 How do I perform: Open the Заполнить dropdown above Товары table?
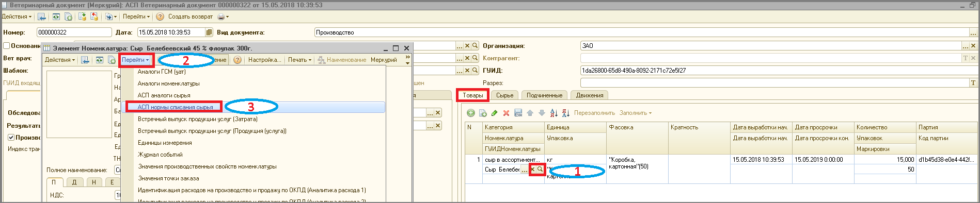tap(636, 113)
